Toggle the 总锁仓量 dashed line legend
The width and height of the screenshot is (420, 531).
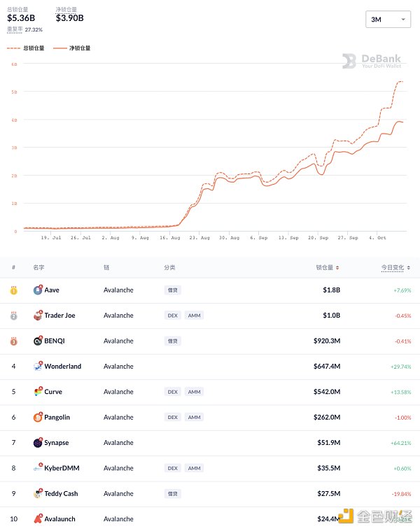click(25, 48)
